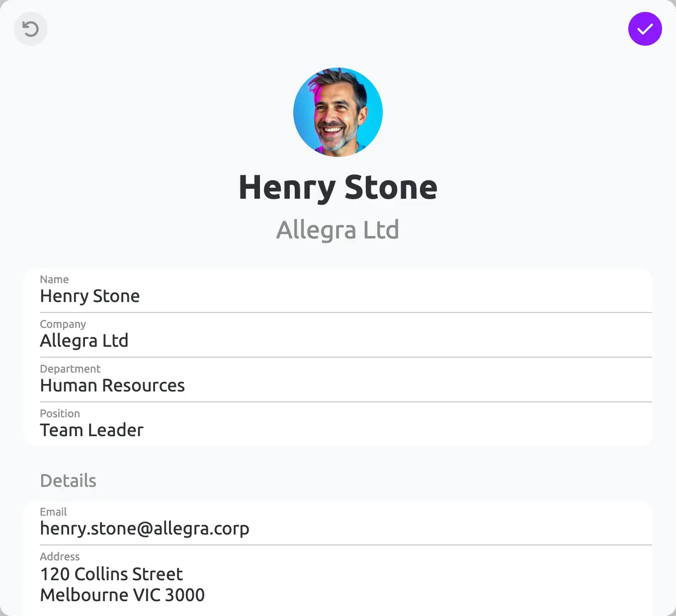Click the Email field label
Viewport: 676px width, 616px height.
[x=53, y=512]
